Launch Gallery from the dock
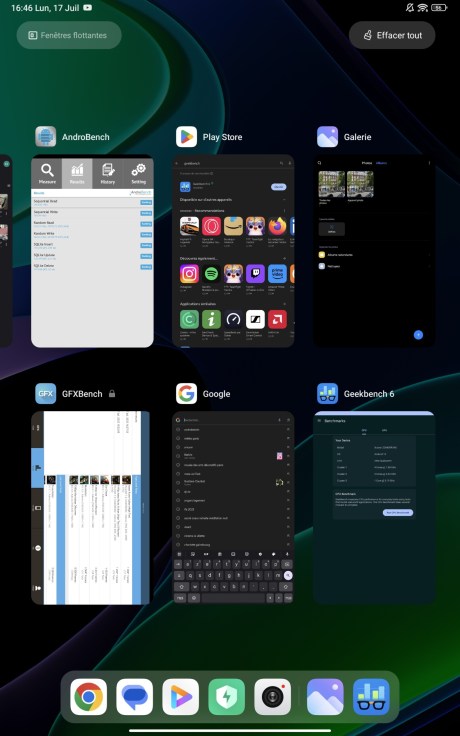Screen dimensions: 460x736 [325, 697]
